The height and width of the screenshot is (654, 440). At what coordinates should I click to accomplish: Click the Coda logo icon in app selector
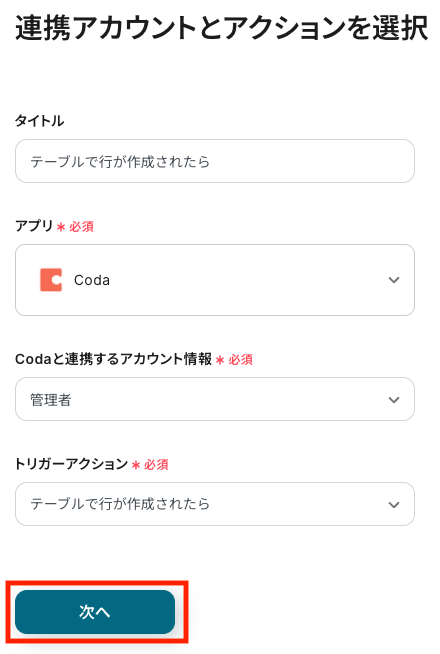tap(51, 280)
